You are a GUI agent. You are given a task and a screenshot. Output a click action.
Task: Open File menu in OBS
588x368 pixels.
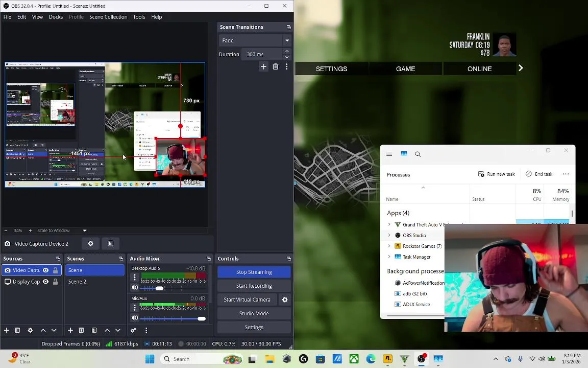(8, 17)
